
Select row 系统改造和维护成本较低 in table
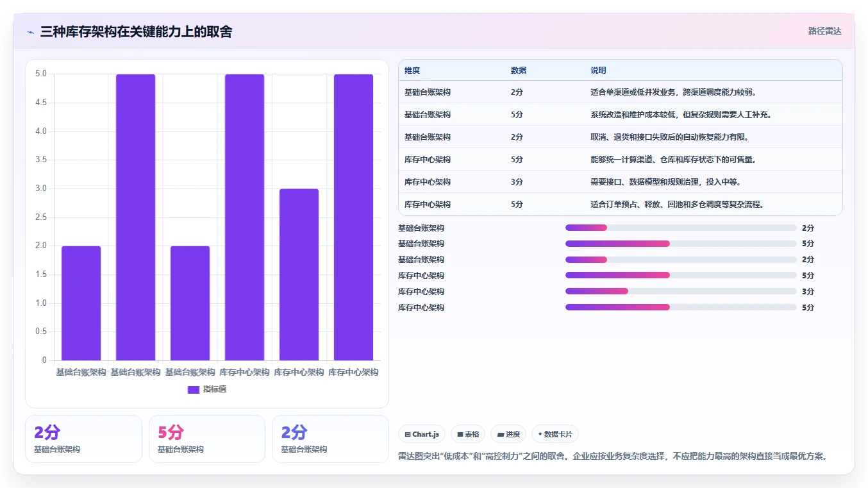[x=620, y=114]
